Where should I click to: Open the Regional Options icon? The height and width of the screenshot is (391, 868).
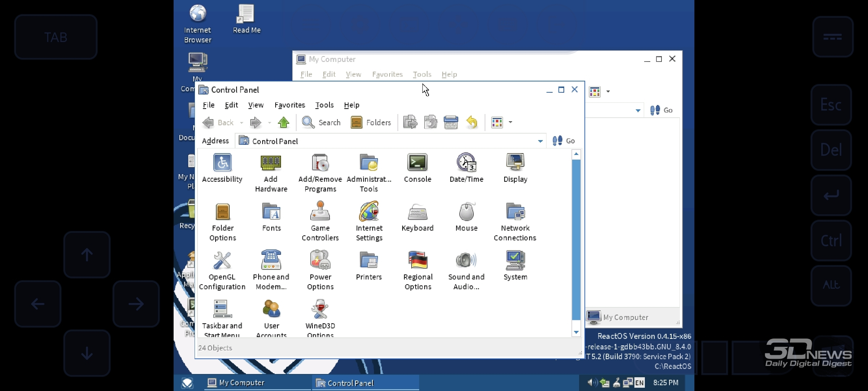tap(418, 261)
